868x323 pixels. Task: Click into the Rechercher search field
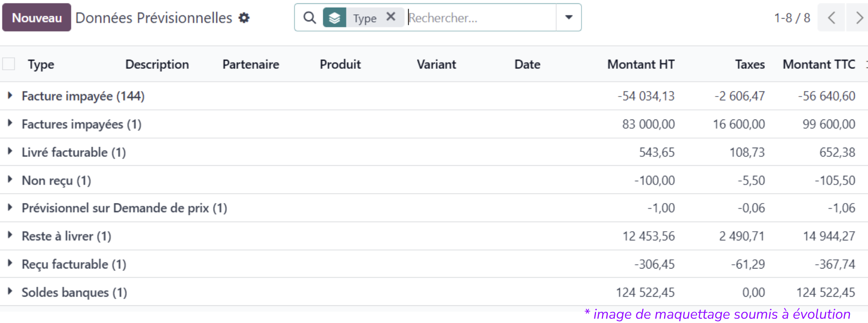(480, 18)
